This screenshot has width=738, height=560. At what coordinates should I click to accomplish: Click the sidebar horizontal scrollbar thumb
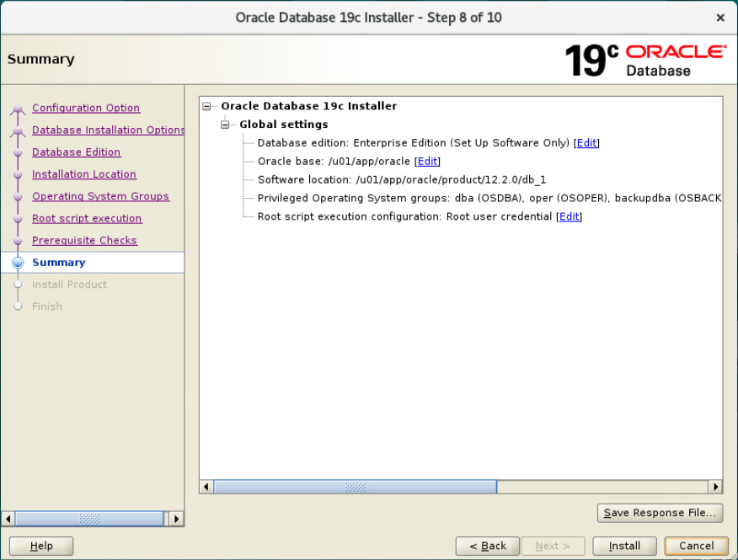pos(89,519)
